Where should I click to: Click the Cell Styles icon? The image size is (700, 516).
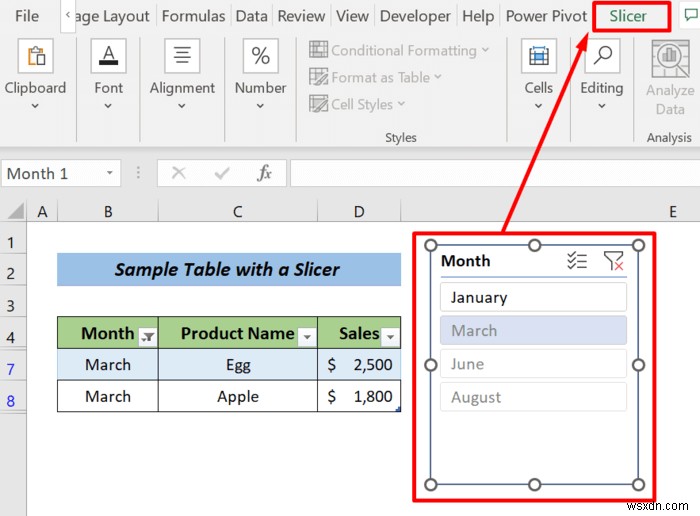pyautogui.click(x=318, y=104)
